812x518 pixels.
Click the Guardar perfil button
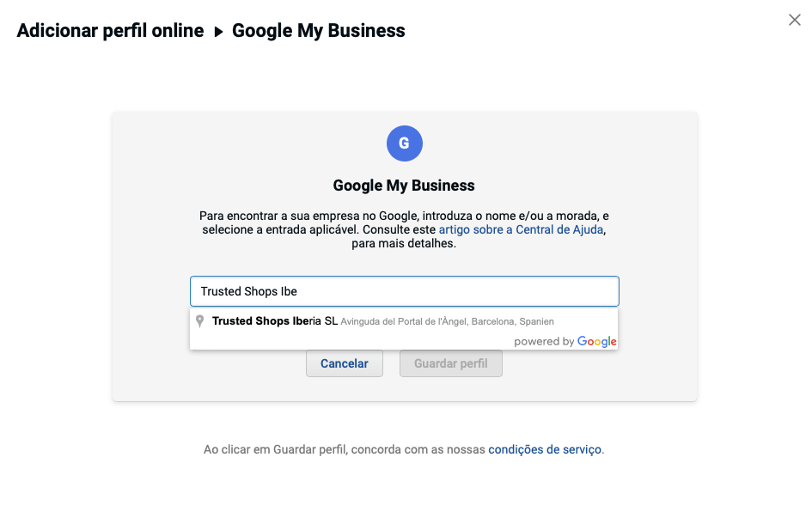pyautogui.click(x=450, y=363)
